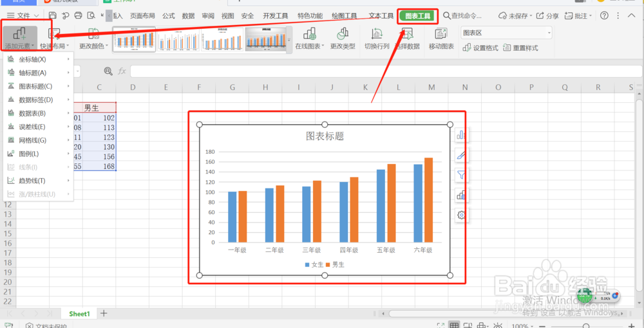Open Error Bars (误差线) submenu
644x328 pixels.
point(38,127)
